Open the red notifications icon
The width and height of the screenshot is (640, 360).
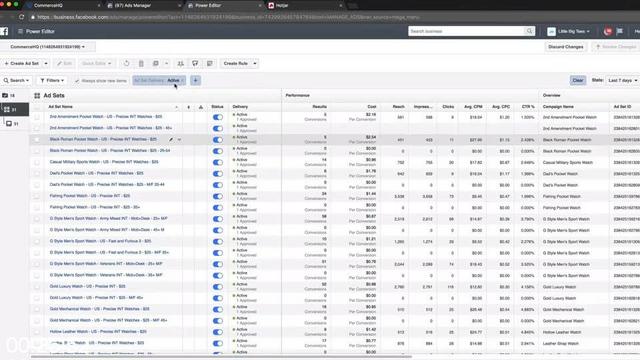click(608, 31)
